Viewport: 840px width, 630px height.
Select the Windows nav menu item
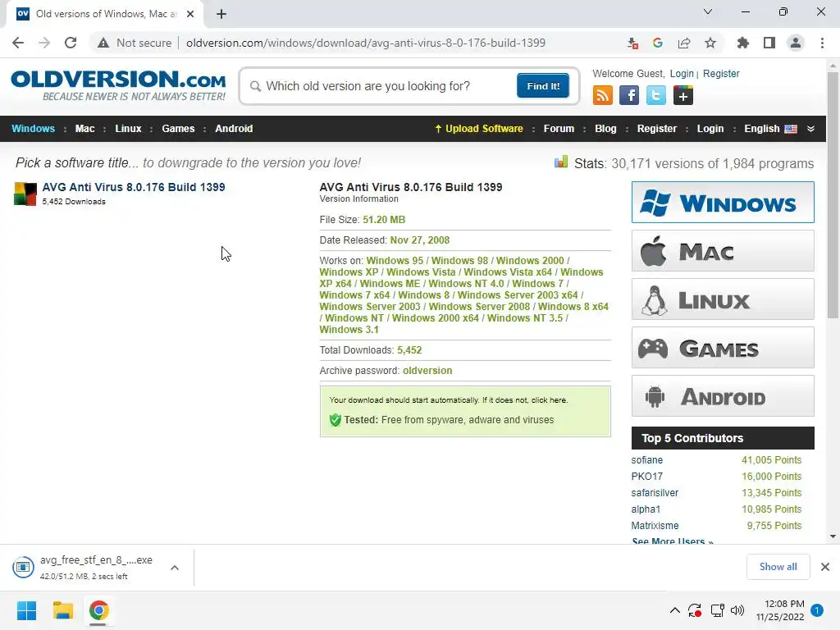(33, 129)
